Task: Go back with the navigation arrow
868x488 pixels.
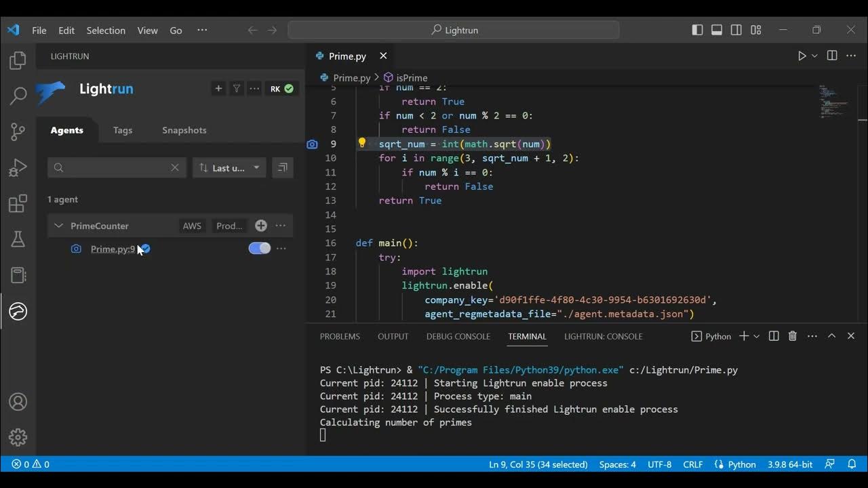Action: 252,30
